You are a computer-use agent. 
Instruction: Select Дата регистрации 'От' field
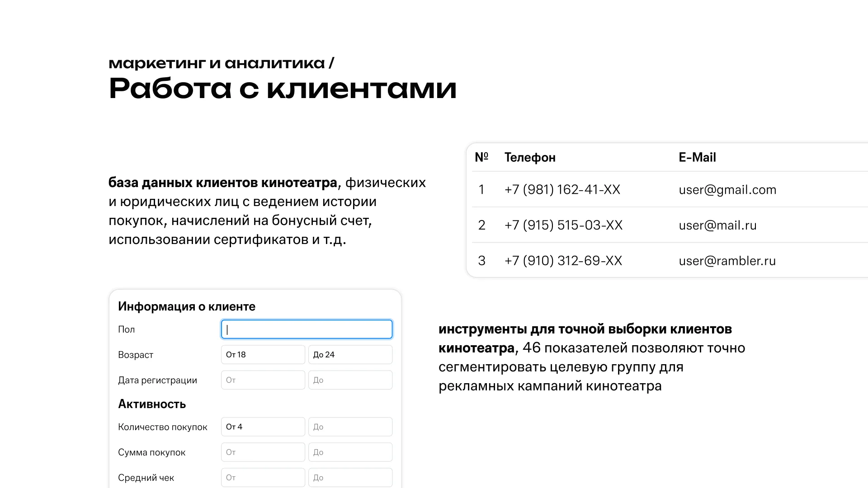click(263, 380)
